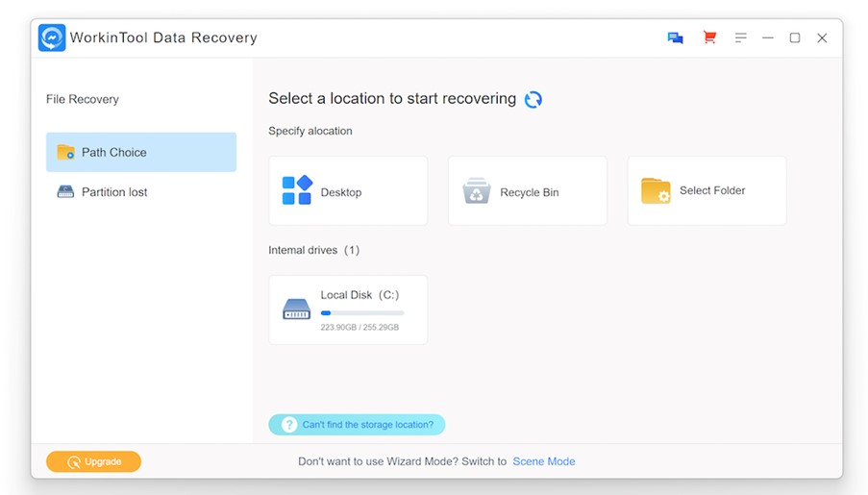Click WorkinTool Data Recovery title text
The width and height of the screenshot is (868, 495).
click(x=163, y=37)
